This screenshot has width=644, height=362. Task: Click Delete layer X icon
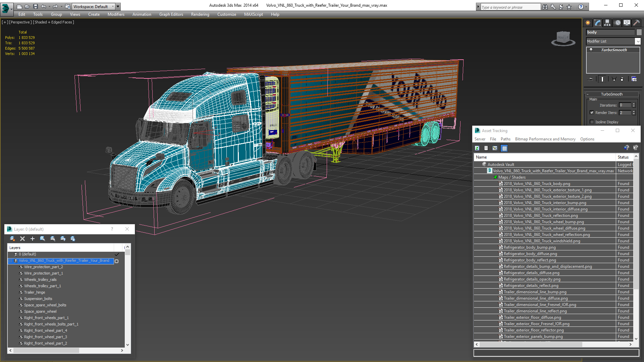pyautogui.click(x=22, y=239)
